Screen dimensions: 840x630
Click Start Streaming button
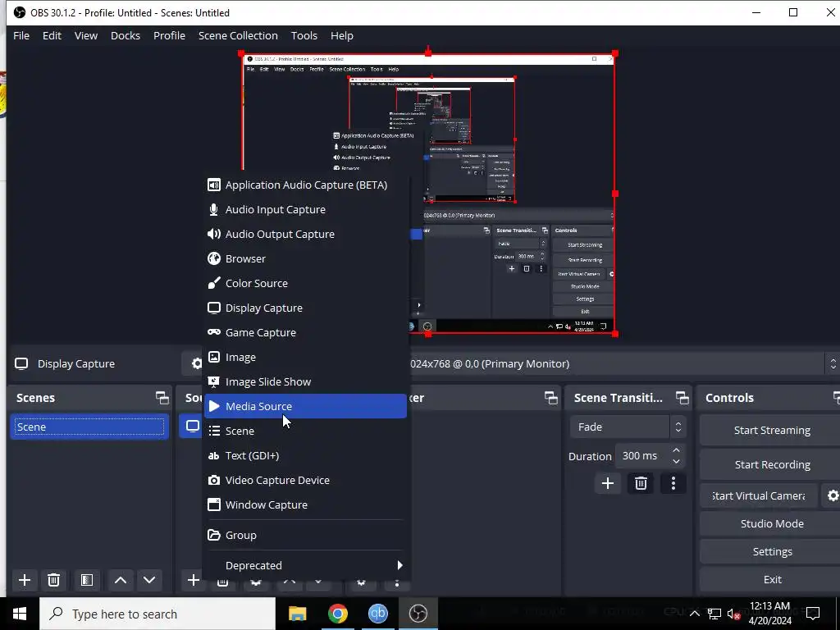pos(772,430)
